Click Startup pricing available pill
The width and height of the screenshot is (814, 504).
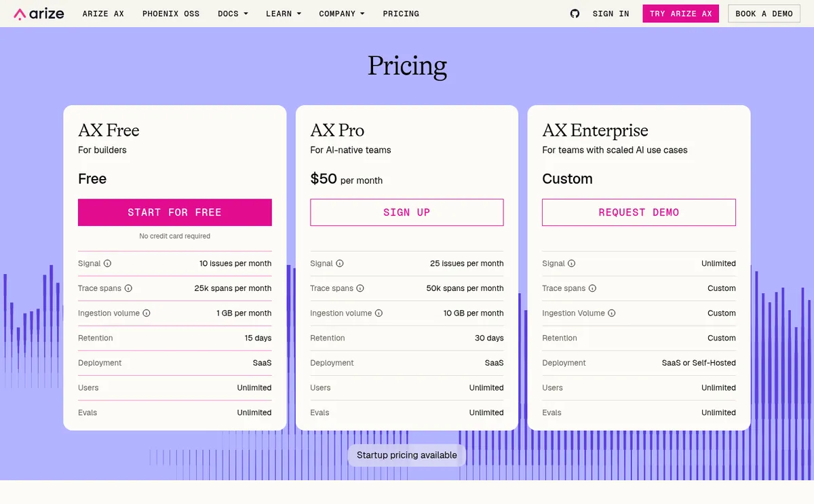pos(407,455)
